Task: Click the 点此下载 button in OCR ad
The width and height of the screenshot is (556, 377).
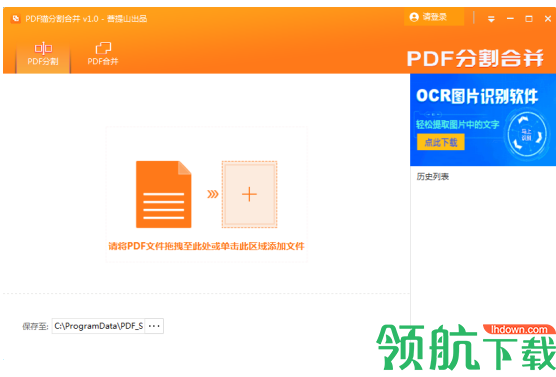Action: (x=440, y=142)
